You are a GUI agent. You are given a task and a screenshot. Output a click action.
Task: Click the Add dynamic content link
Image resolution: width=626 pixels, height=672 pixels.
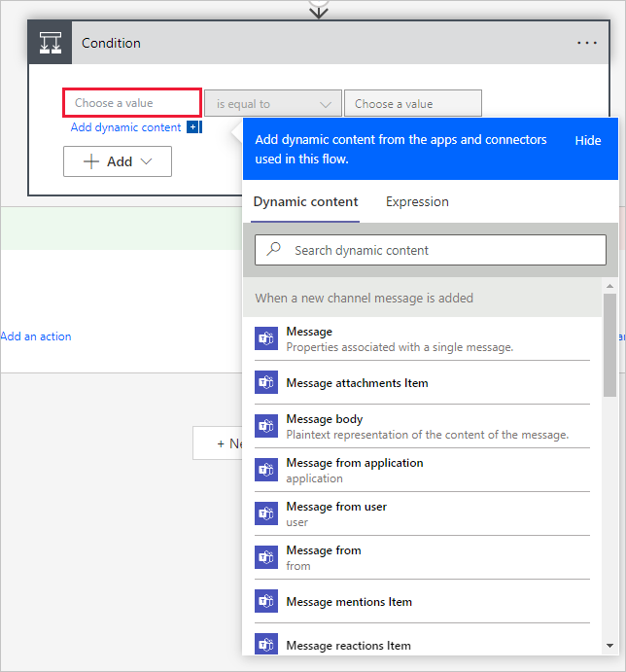[125, 127]
